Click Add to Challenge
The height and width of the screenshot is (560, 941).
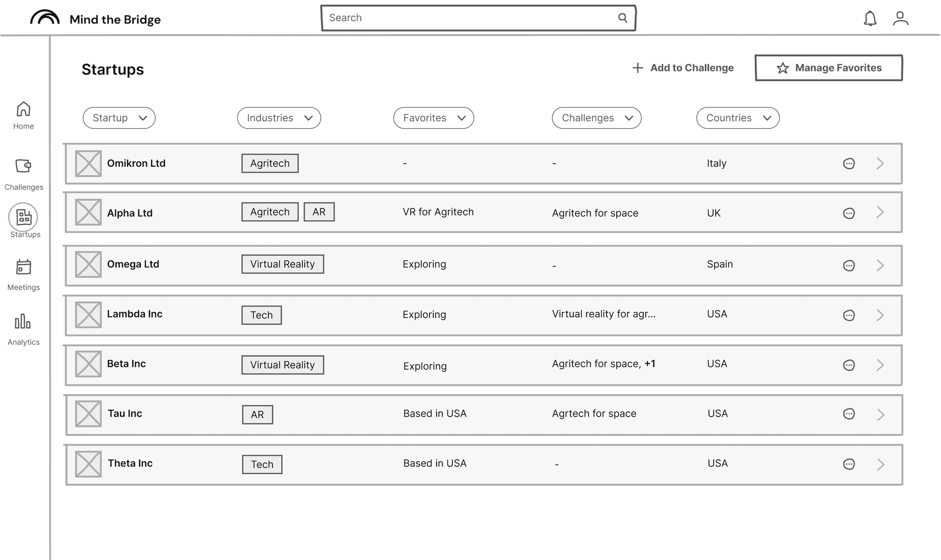(x=683, y=68)
